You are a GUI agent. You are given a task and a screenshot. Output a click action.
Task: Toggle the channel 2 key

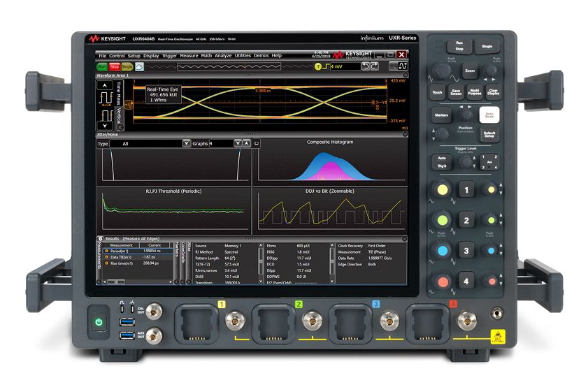[x=466, y=220]
